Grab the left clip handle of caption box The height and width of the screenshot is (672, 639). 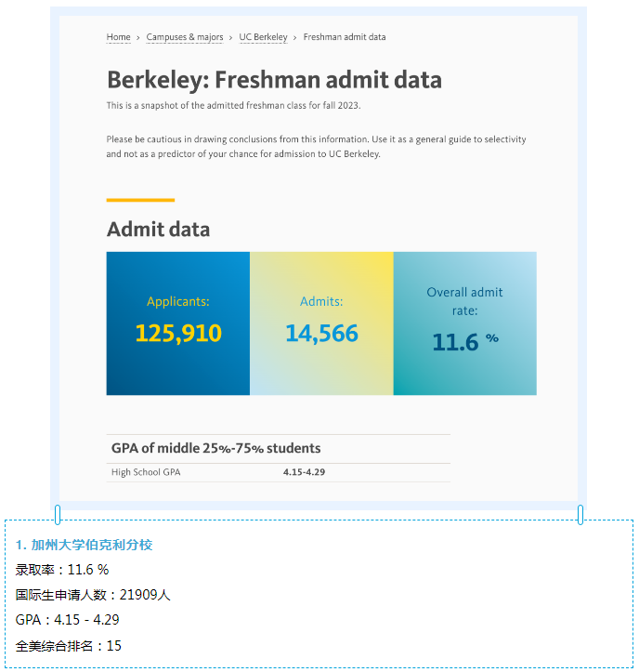[x=58, y=515]
